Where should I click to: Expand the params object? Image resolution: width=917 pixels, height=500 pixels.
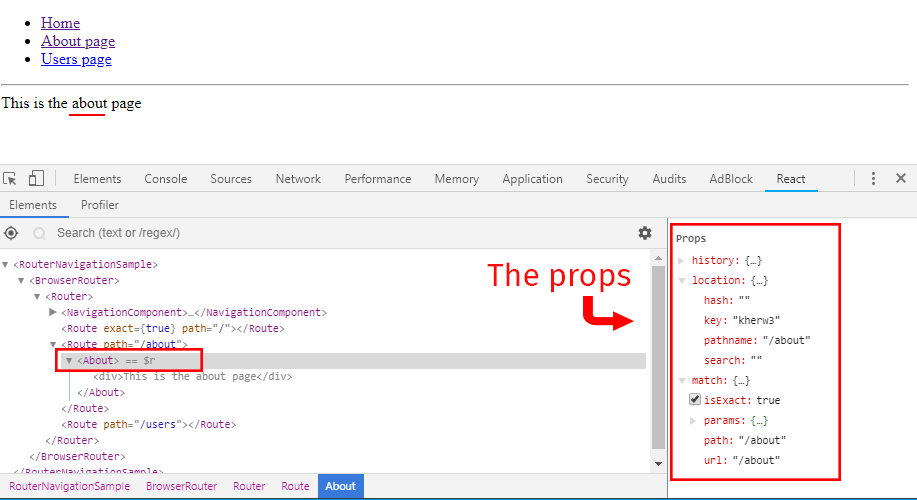(695, 420)
